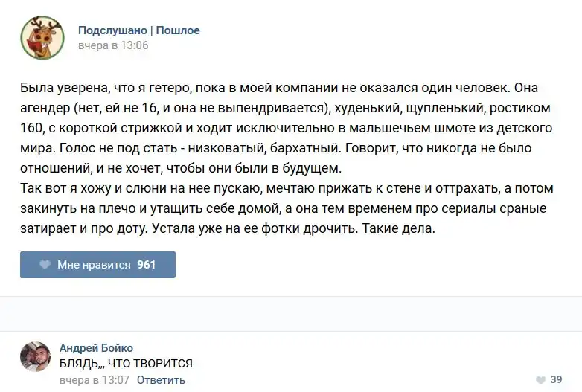582x392 pixels.
Task: Reply to comment via "Ответить"
Action: click(x=161, y=379)
